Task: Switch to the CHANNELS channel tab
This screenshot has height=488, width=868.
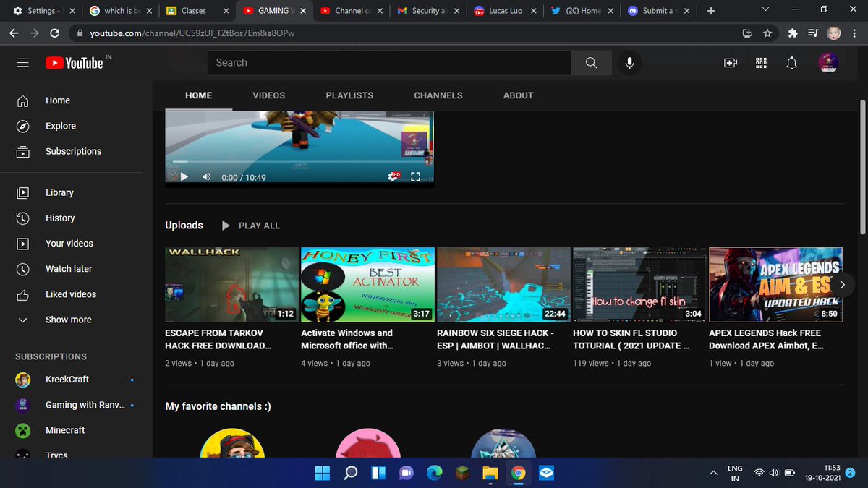Action: 438,95
